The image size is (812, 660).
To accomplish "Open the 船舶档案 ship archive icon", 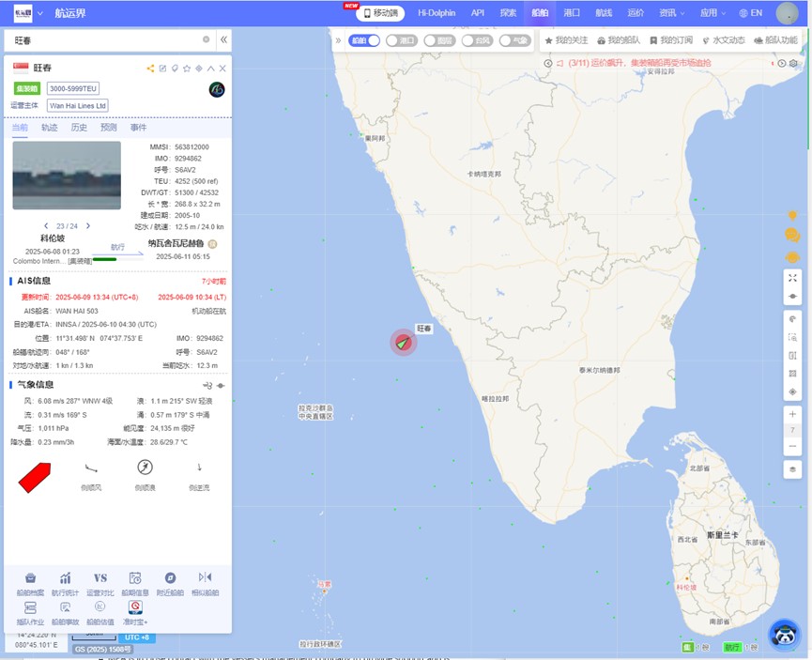I will [x=30, y=578].
